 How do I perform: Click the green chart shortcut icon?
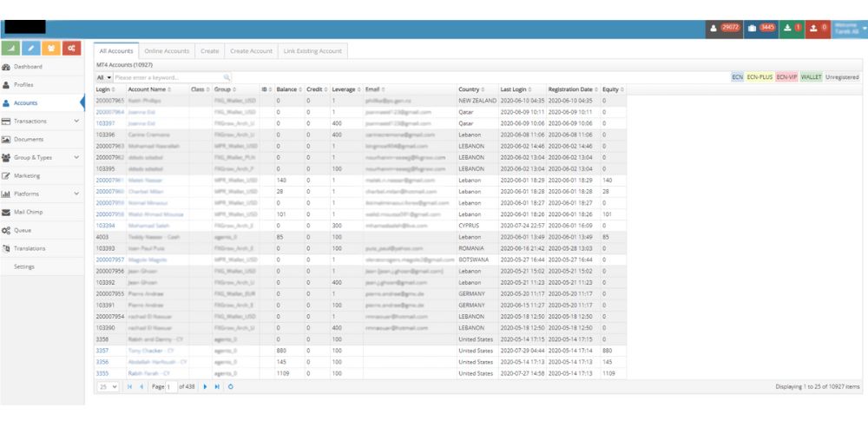point(11,47)
